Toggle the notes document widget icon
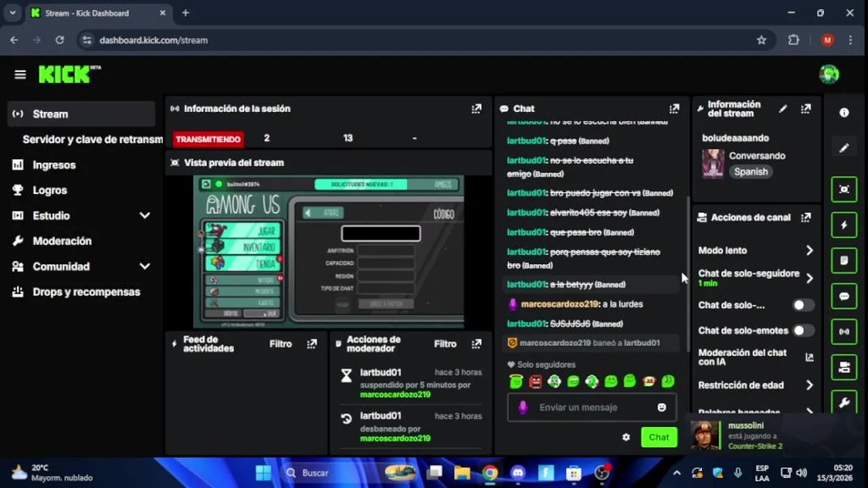This screenshot has width=868, height=488. (844, 260)
